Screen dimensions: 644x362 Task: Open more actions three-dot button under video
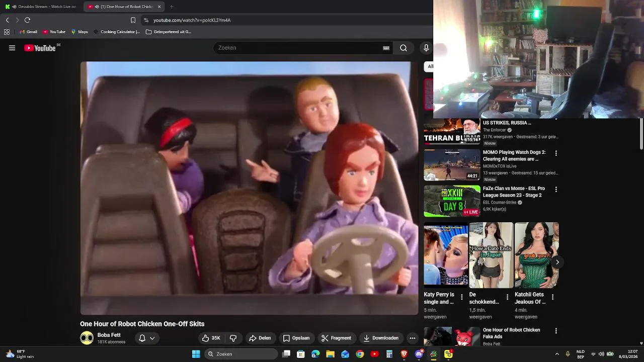[x=413, y=338]
